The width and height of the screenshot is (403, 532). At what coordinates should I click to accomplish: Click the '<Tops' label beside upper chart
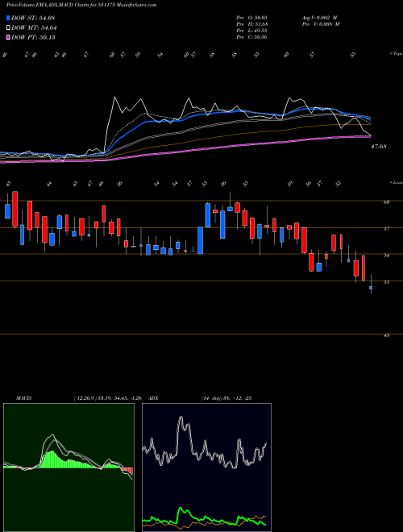pyautogui.click(x=396, y=54)
